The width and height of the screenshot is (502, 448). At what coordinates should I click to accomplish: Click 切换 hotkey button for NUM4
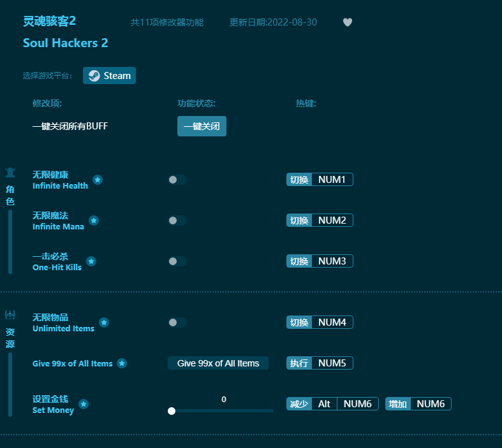tap(299, 322)
